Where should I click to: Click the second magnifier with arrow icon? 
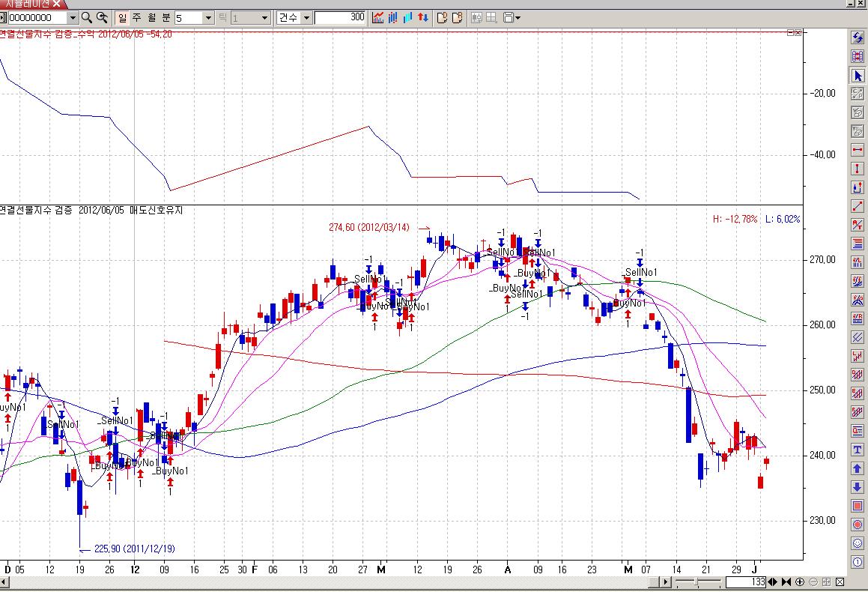pos(102,18)
